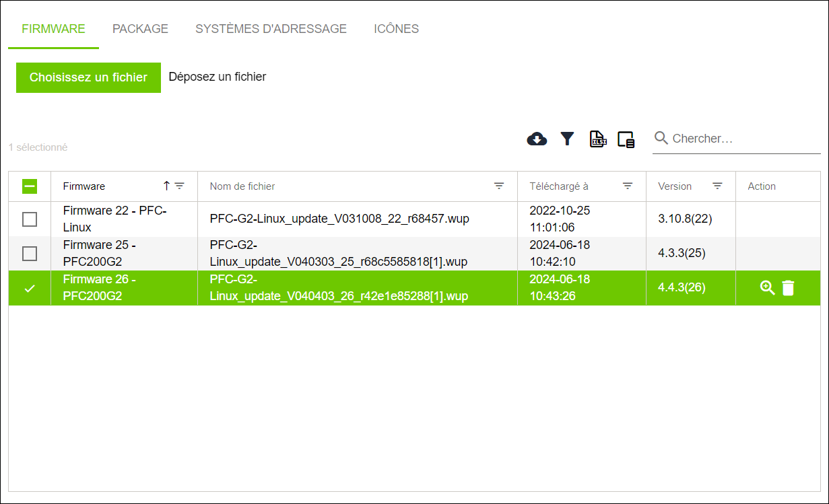This screenshot has width=829, height=504.
Task: Click Choisissez un fichier button
Action: [x=88, y=77]
